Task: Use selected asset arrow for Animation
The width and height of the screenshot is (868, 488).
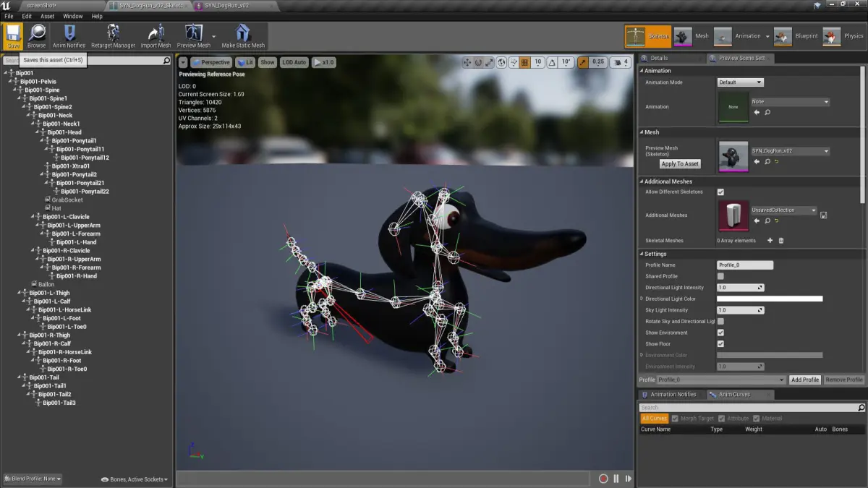Action: click(x=757, y=113)
